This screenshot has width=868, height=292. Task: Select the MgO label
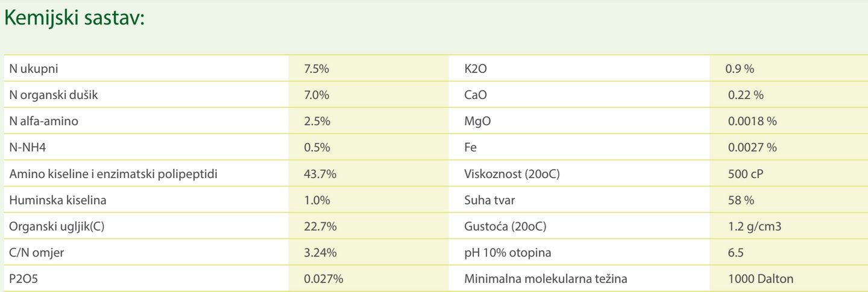[477, 121]
